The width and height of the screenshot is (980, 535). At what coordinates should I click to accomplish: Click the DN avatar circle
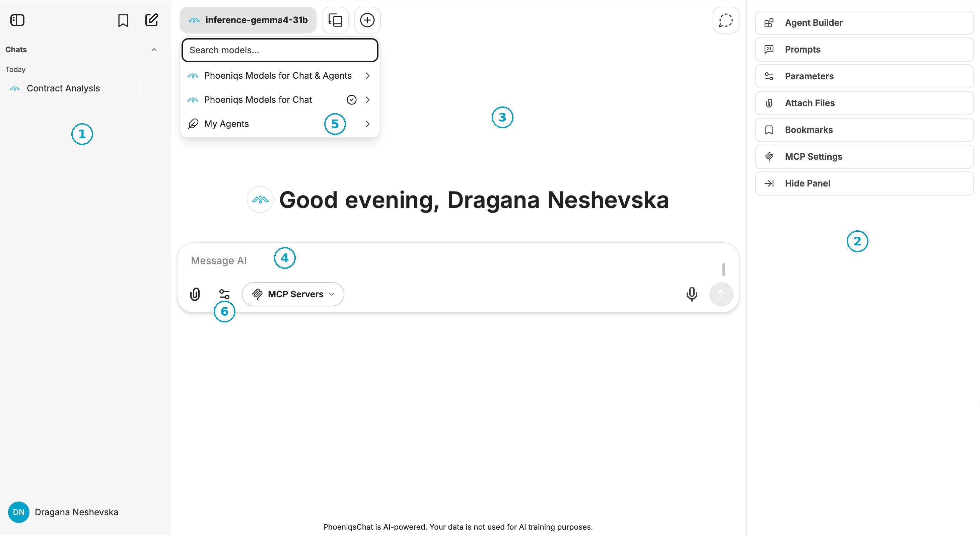point(19,512)
